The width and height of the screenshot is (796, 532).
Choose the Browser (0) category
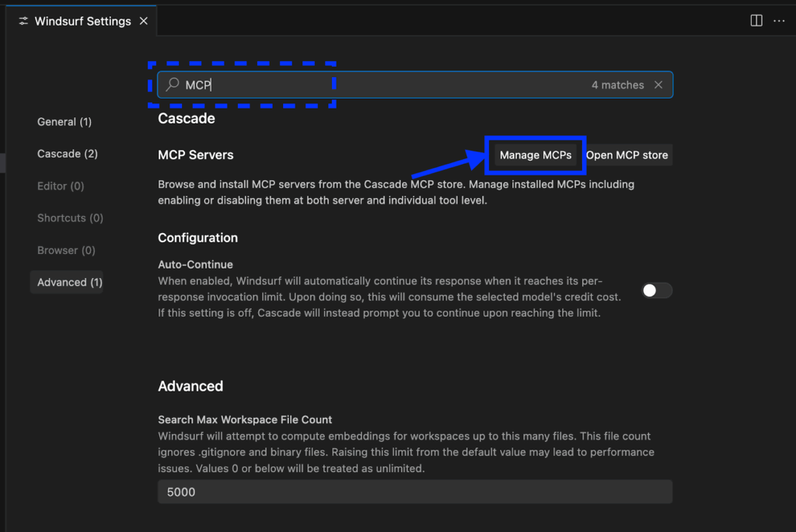coord(66,250)
